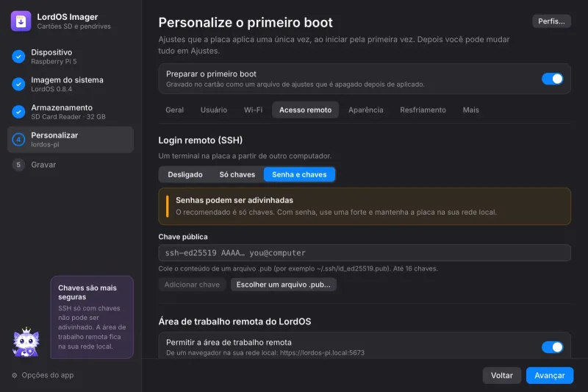This screenshot has height=392, width=588.
Task: Click the Personalize o primeiro boot title
Action: click(245, 23)
